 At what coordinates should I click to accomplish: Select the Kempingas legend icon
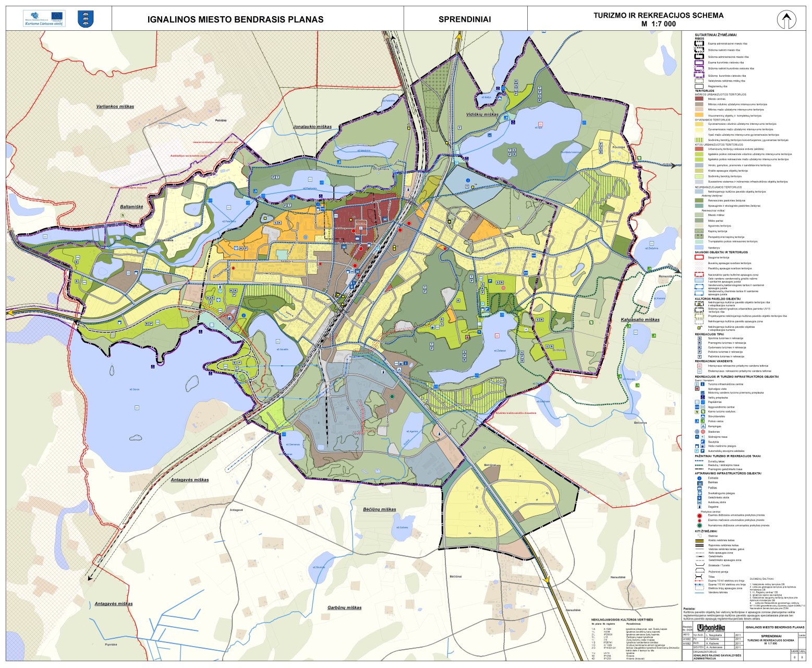click(703, 426)
